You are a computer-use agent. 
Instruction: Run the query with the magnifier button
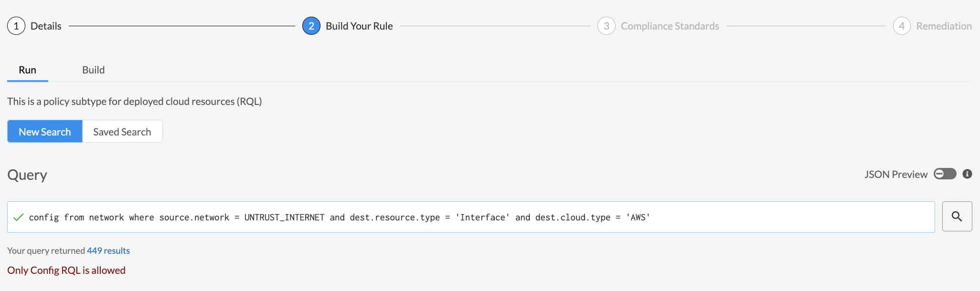[x=957, y=217]
